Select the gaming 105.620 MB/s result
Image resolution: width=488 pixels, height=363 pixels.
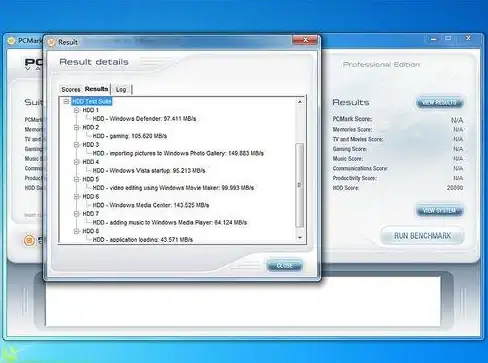[130, 136]
